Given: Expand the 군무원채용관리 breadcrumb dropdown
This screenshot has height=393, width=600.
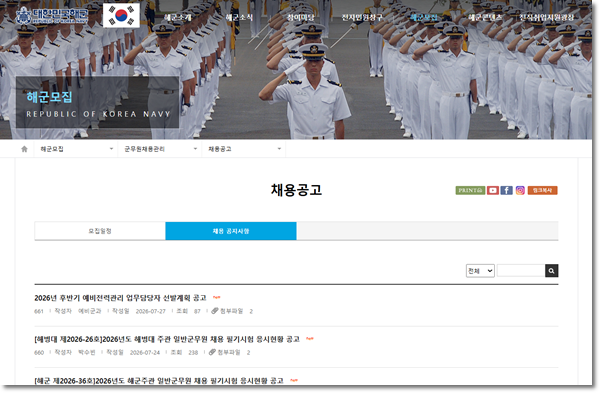Looking at the screenshot, I should tap(160, 149).
